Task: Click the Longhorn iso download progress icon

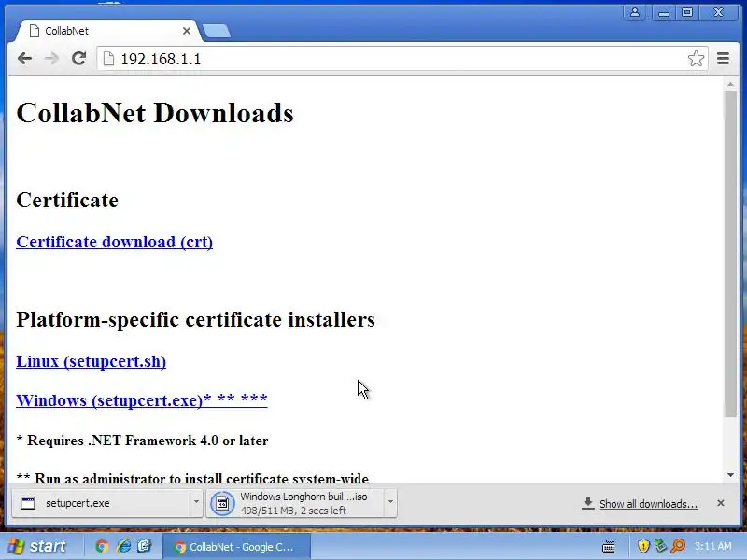Action: tap(222, 503)
